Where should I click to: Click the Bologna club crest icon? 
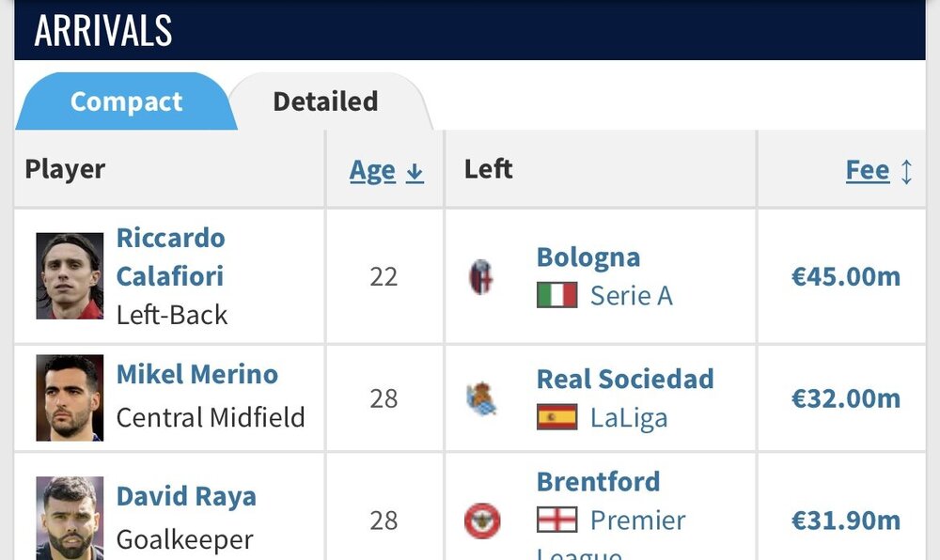(481, 277)
